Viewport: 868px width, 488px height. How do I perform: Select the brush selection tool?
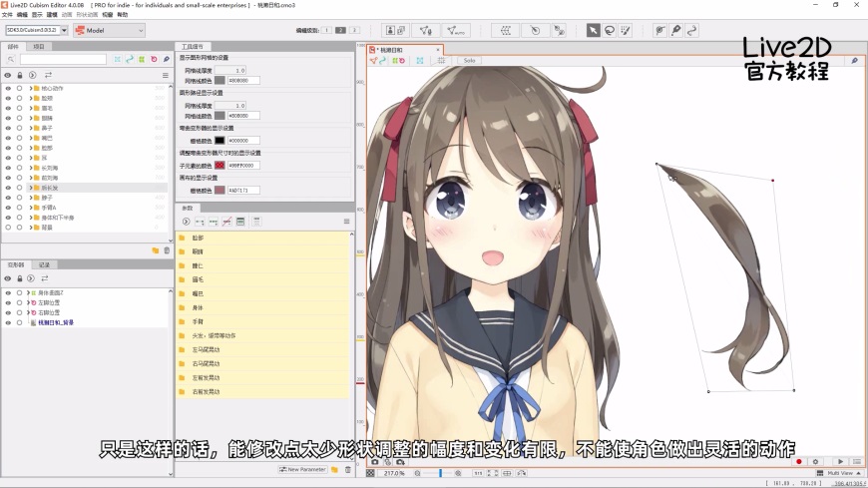click(x=625, y=31)
